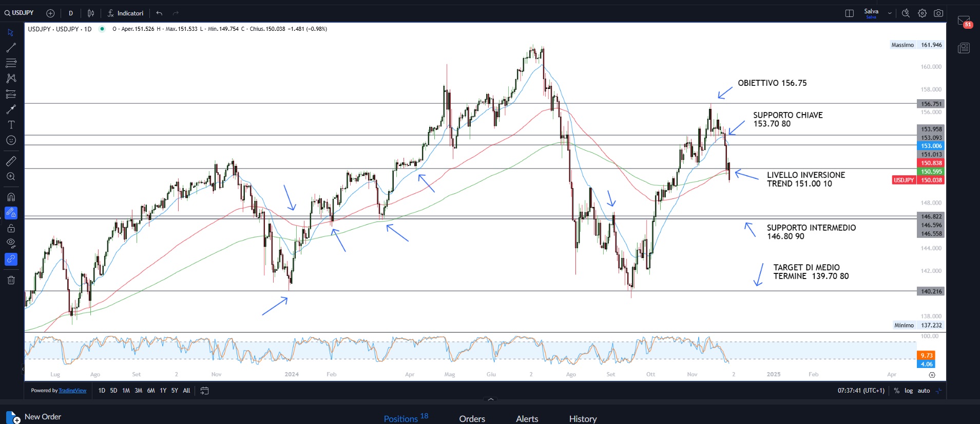
Task: Open the History tab
Action: pyautogui.click(x=583, y=419)
